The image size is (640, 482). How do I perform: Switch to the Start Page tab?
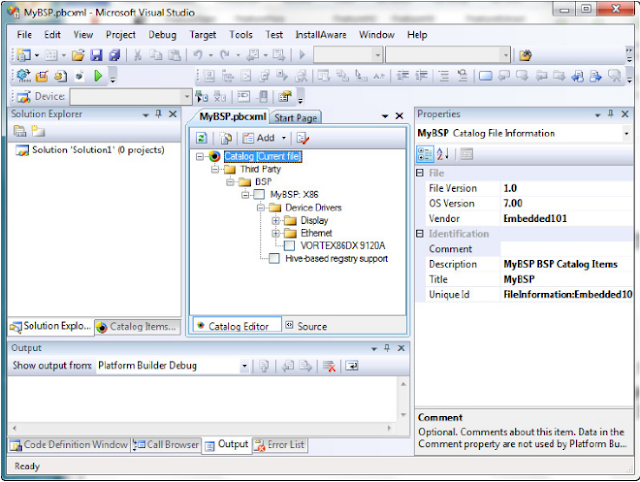pos(296,118)
